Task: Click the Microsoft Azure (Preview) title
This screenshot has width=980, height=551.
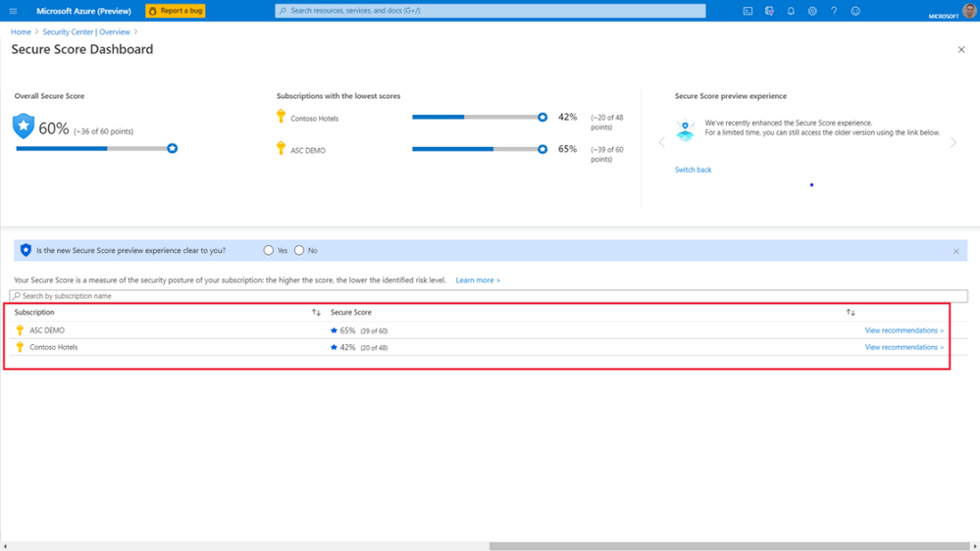Action: click(x=83, y=11)
